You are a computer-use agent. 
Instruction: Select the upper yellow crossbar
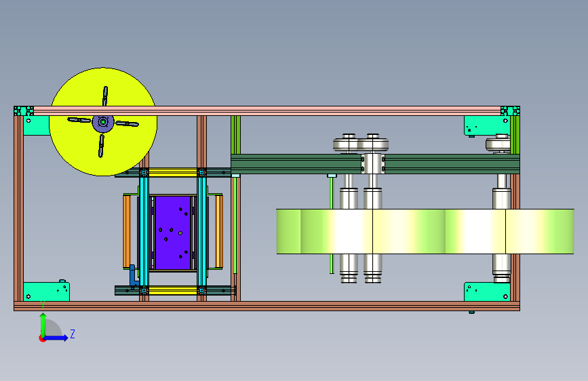click(173, 172)
